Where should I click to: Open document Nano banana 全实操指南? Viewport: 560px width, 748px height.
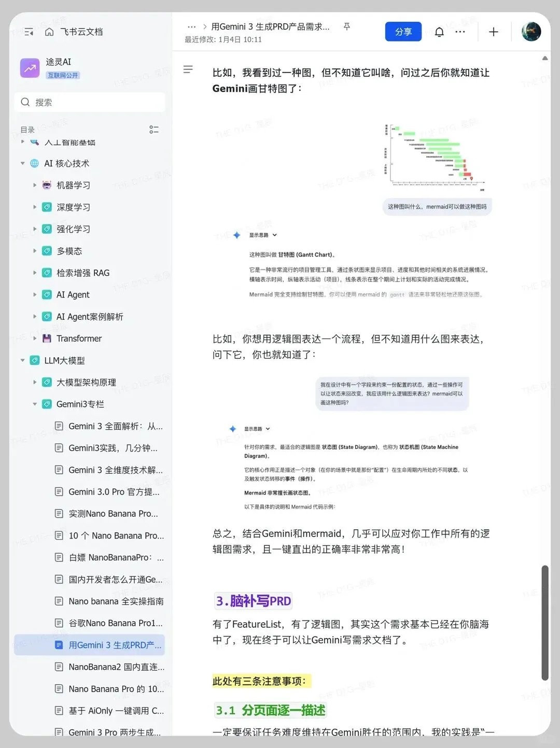[116, 601]
